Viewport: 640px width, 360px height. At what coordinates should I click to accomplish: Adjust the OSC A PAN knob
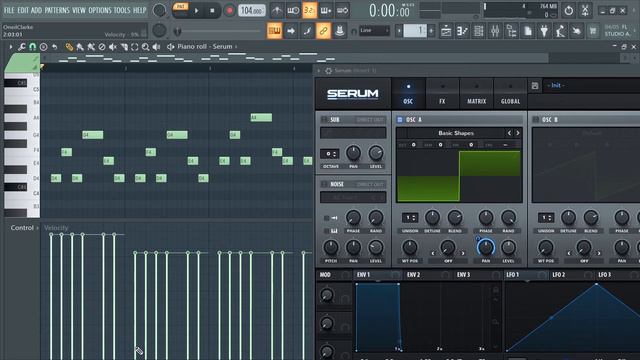pos(486,247)
